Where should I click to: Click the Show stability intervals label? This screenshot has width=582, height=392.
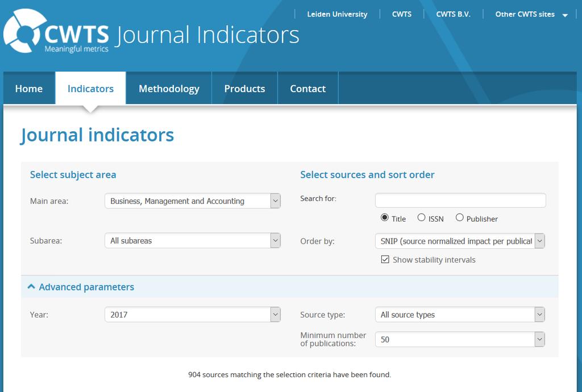click(x=434, y=260)
